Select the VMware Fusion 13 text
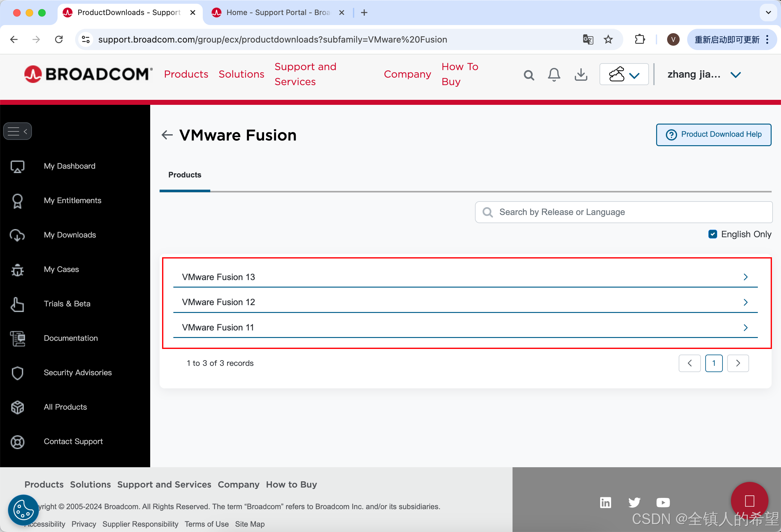The height and width of the screenshot is (532, 781). [x=218, y=277]
